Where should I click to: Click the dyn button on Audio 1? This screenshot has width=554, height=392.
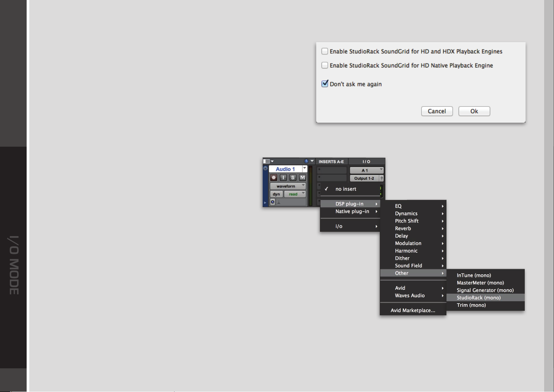click(x=276, y=194)
